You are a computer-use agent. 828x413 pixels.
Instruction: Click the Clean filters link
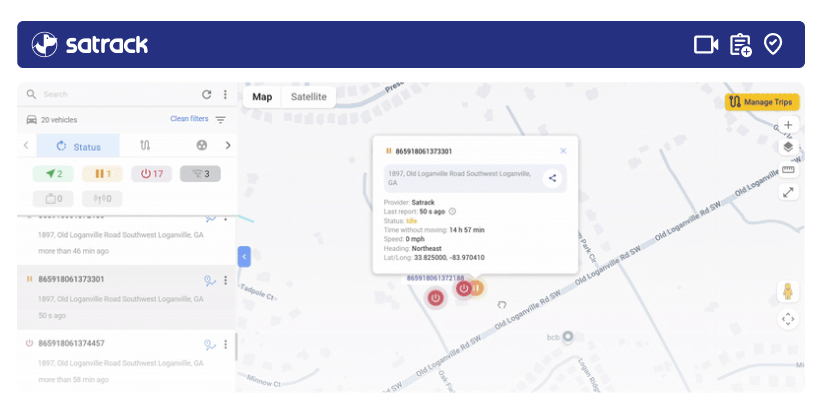[x=189, y=119]
